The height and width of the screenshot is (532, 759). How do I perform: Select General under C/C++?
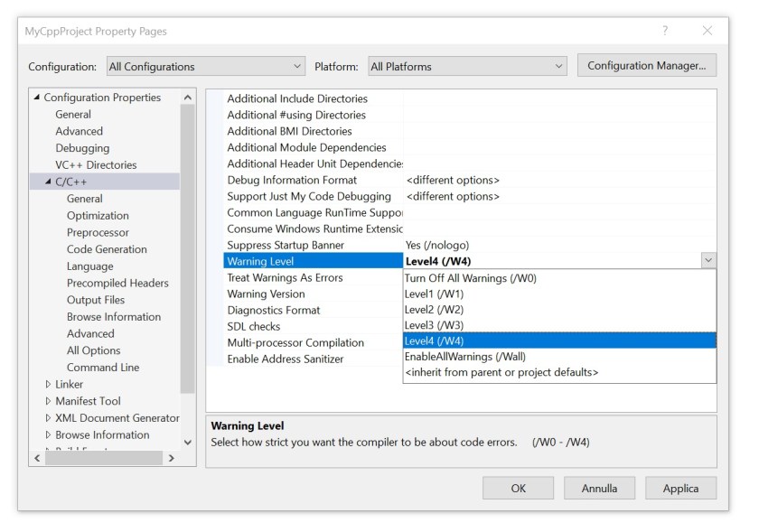(85, 199)
